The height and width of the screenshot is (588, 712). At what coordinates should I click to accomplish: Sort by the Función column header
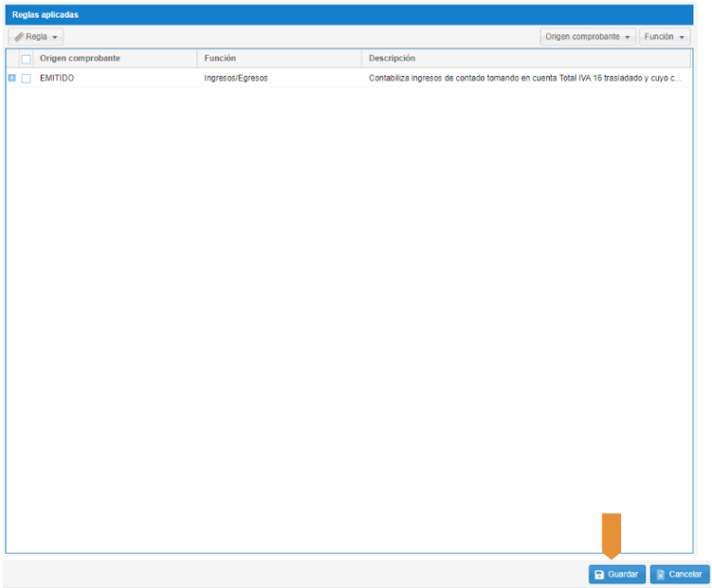click(x=220, y=58)
